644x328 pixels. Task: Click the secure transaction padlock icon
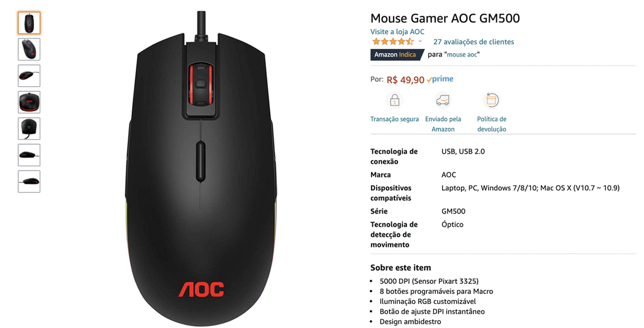[x=394, y=100]
